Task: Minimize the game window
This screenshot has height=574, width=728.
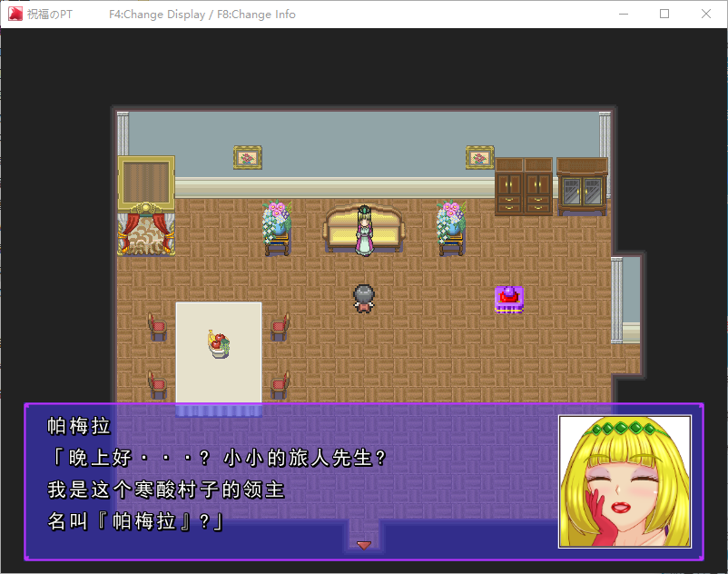Action: click(x=623, y=15)
